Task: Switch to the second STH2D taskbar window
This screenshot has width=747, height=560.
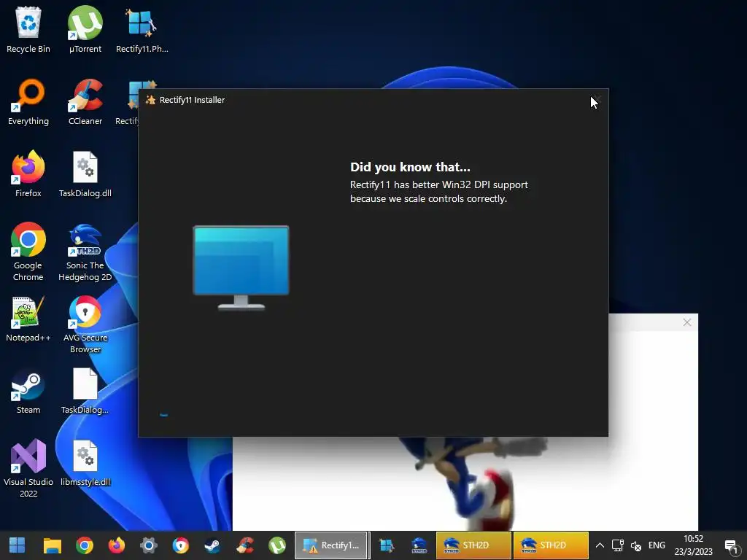Action: tap(550, 545)
